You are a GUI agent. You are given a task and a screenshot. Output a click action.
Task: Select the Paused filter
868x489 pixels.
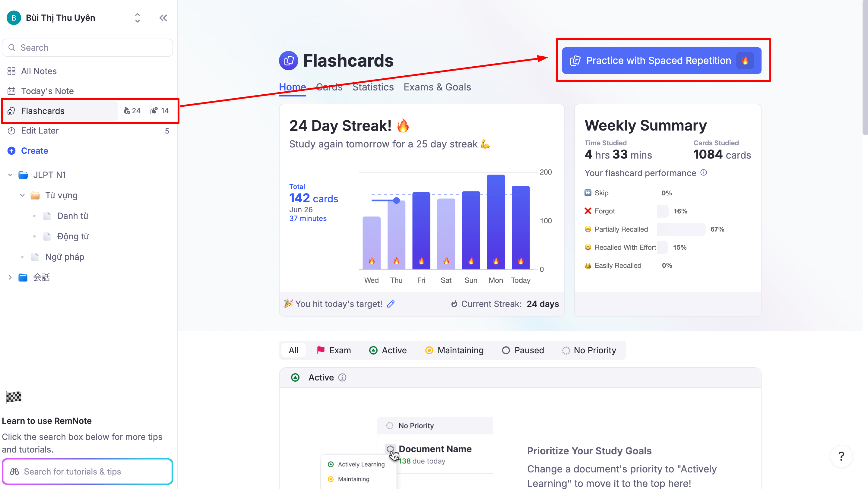click(523, 350)
